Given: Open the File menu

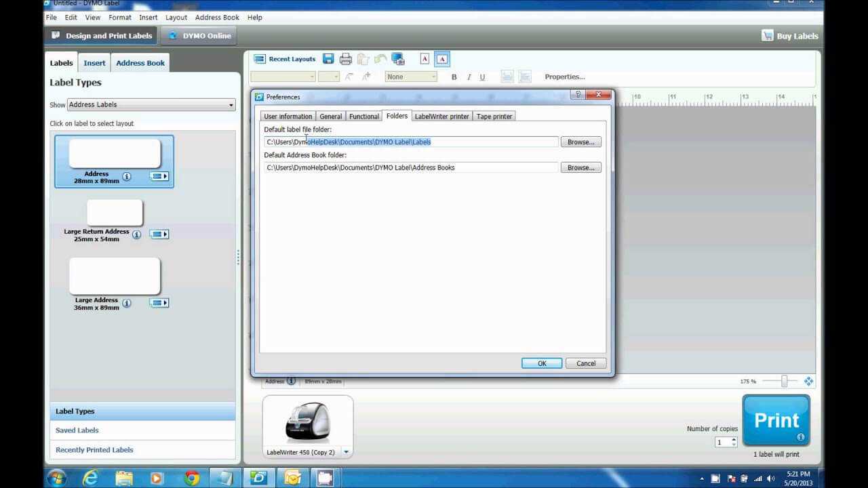Looking at the screenshot, I should 51,17.
